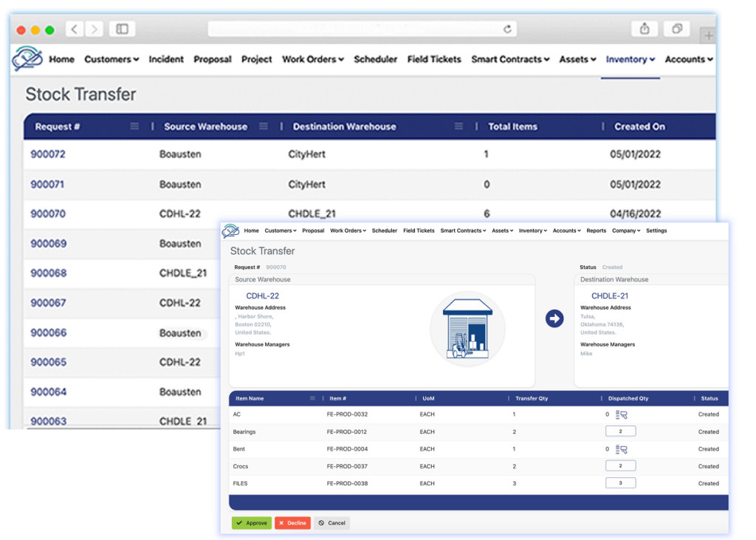Image resolution: width=756 pixels, height=540 pixels.
Task: Expand Inventory dropdown in front window
Action: pos(533,230)
